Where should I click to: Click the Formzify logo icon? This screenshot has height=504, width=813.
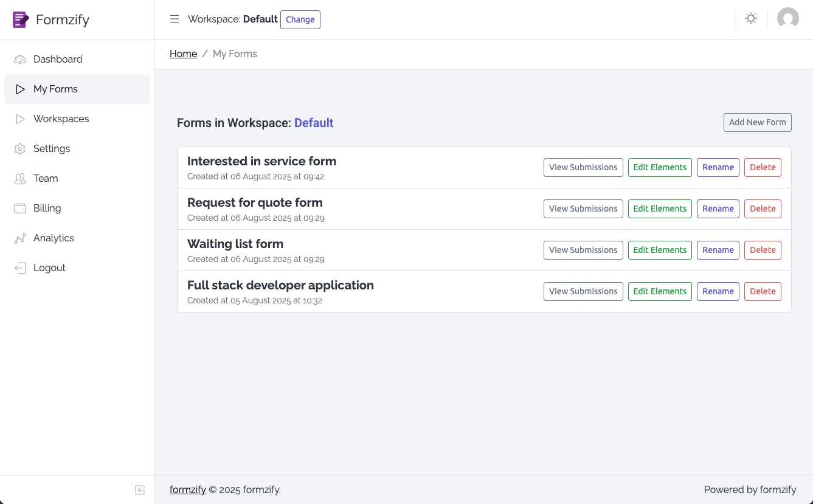point(21,19)
